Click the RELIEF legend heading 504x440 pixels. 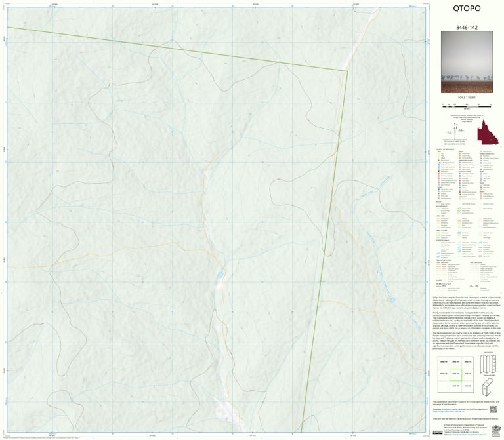tap(438, 202)
